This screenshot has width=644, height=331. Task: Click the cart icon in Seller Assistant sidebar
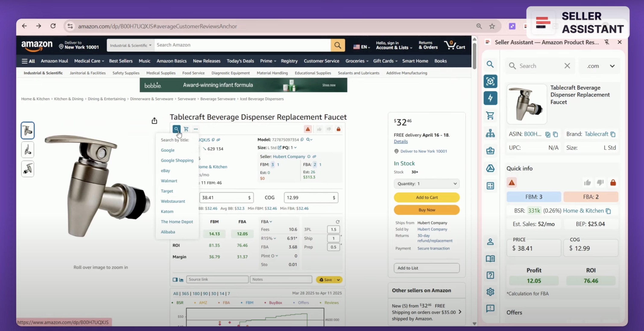(x=490, y=115)
